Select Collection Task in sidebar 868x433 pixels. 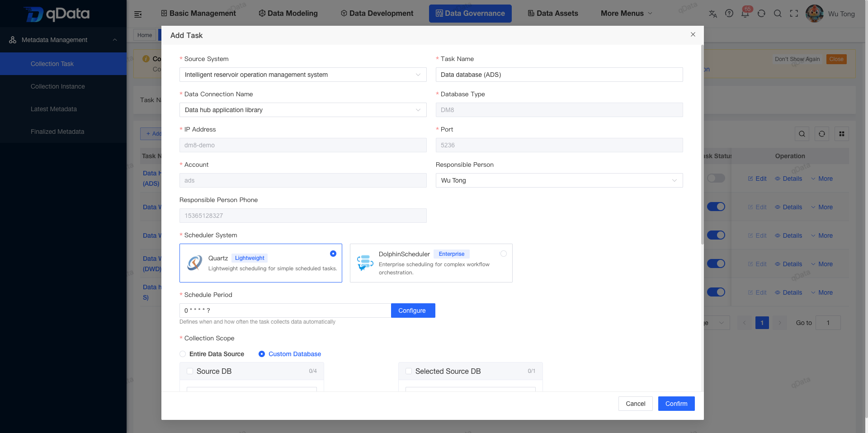pyautogui.click(x=63, y=64)
